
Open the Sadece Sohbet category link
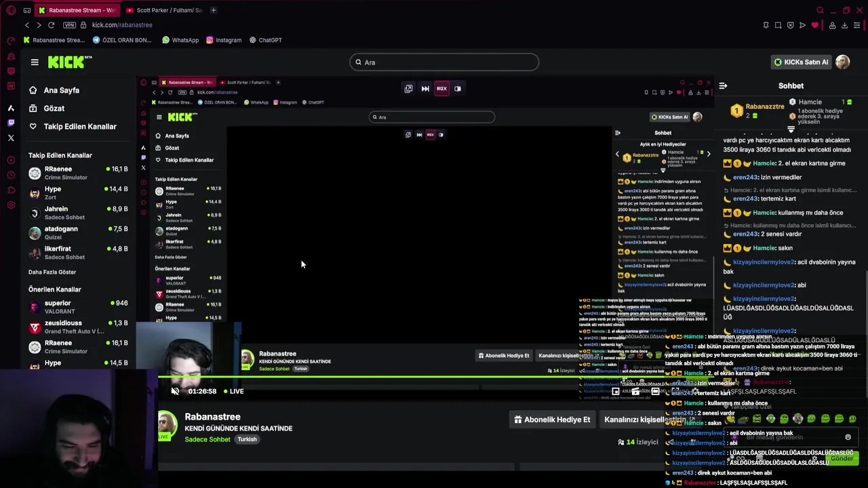point(208,439)
